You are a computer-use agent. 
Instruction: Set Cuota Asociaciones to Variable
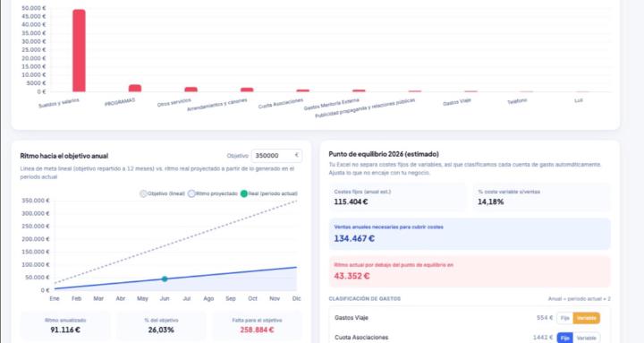(587, 338)
